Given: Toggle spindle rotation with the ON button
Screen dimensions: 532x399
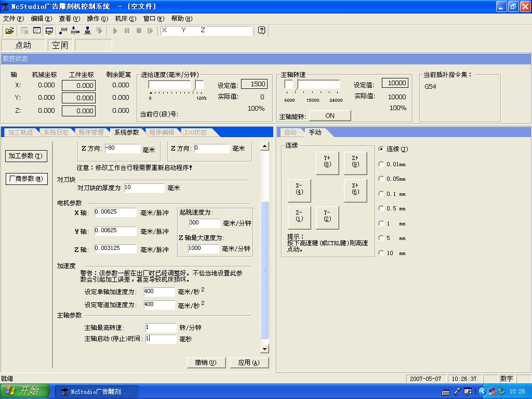Looking at the screenshot, I should coord(330,115).
